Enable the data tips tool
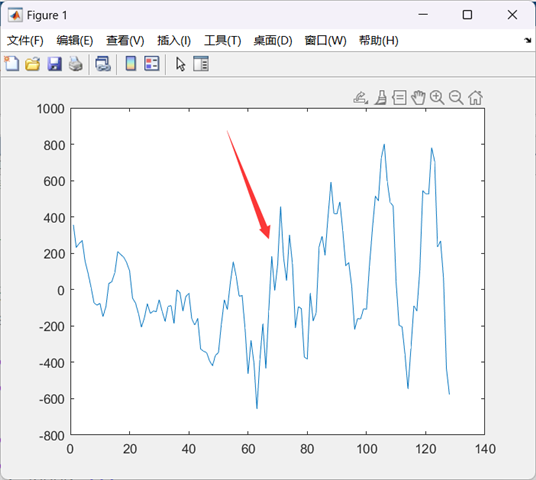This screenshot has width=536, height=480. pos(399,98)
